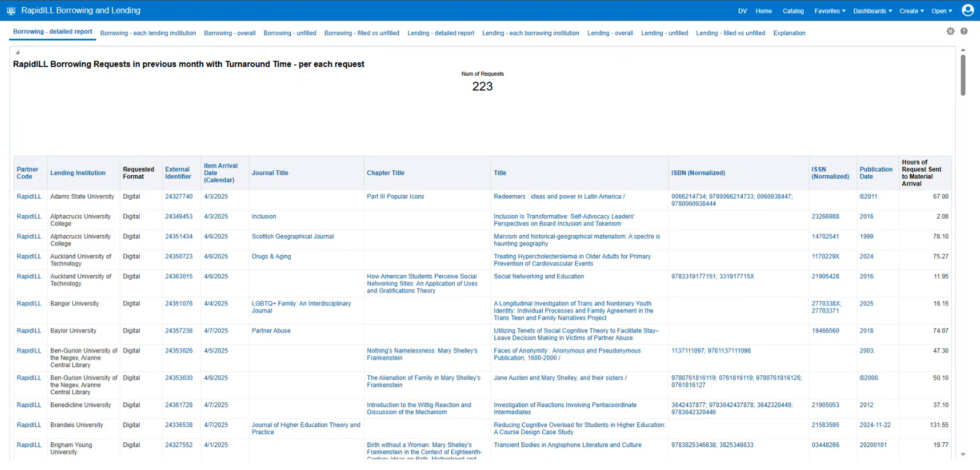980x470 pixels.
Task: Switch to Lending - overall tab
Action: click(x=610, y=33)
